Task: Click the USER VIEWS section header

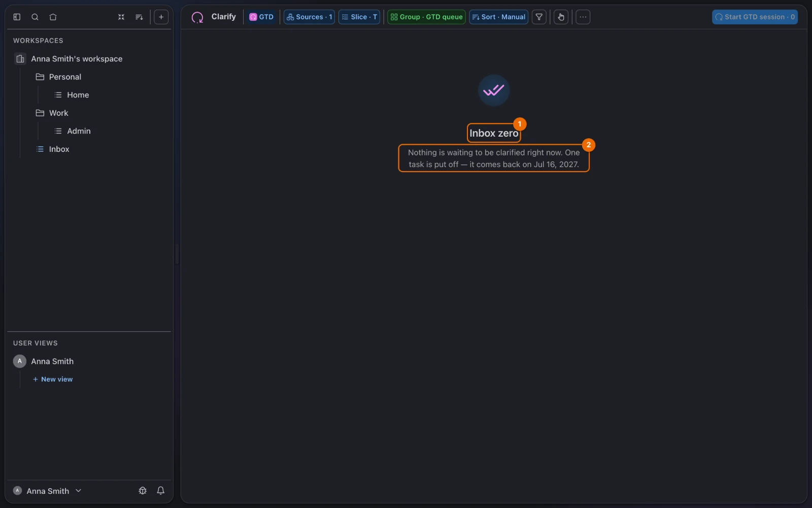Action: (x=35, y=343)
